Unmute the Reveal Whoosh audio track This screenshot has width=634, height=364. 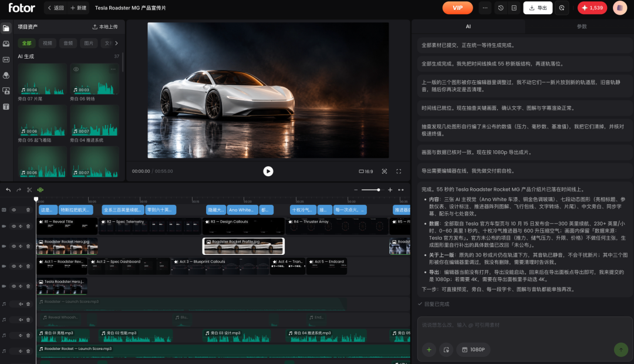21,319
